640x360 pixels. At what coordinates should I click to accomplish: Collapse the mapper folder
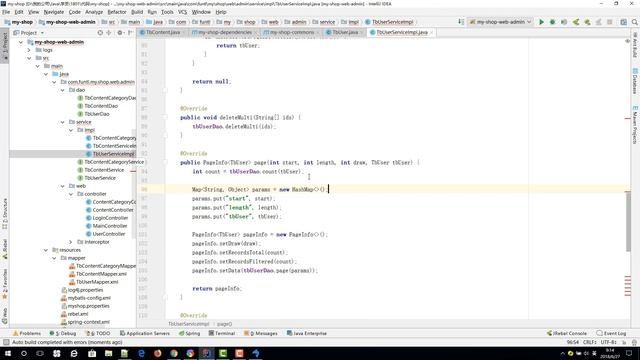(54, 258)
